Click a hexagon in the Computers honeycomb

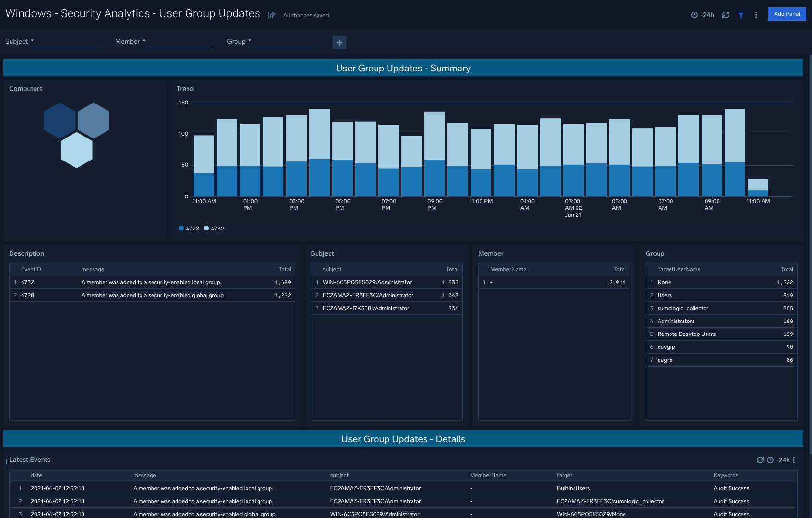[x=59, y=121]
